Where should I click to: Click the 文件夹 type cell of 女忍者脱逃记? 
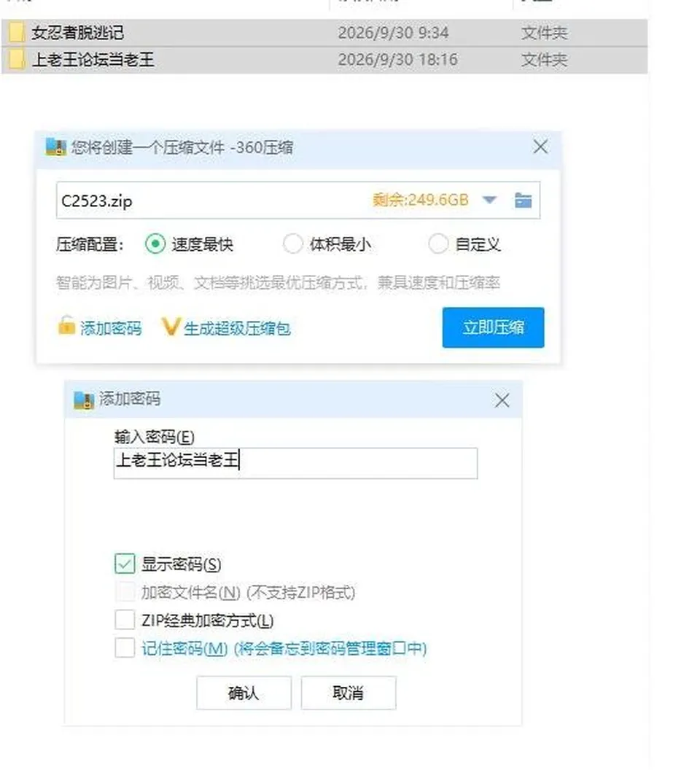coord(544,33)
